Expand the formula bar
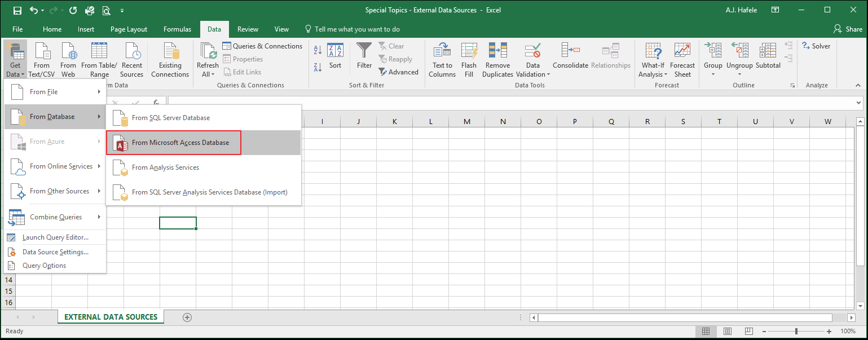Viewport: 868px width, 340px height. pos(859,103)
